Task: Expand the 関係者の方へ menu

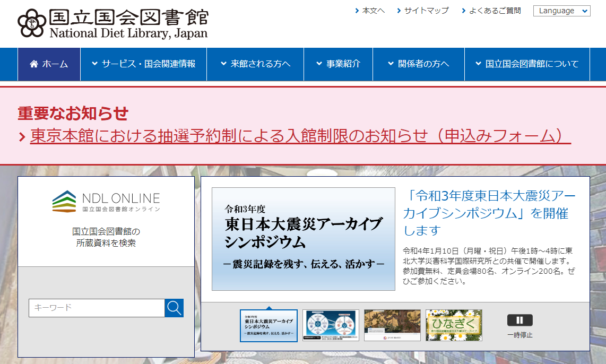Action: [x=419, y=64]
